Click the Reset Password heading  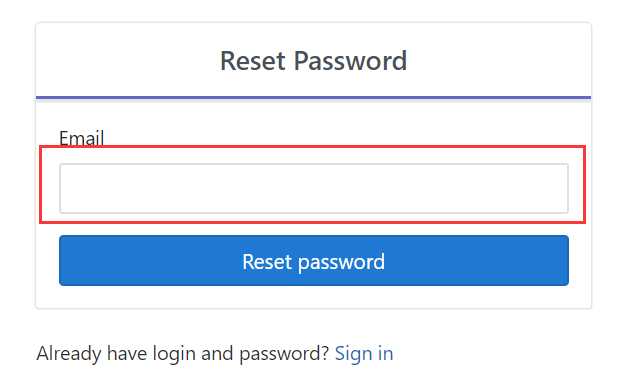(x=313, y=61)
